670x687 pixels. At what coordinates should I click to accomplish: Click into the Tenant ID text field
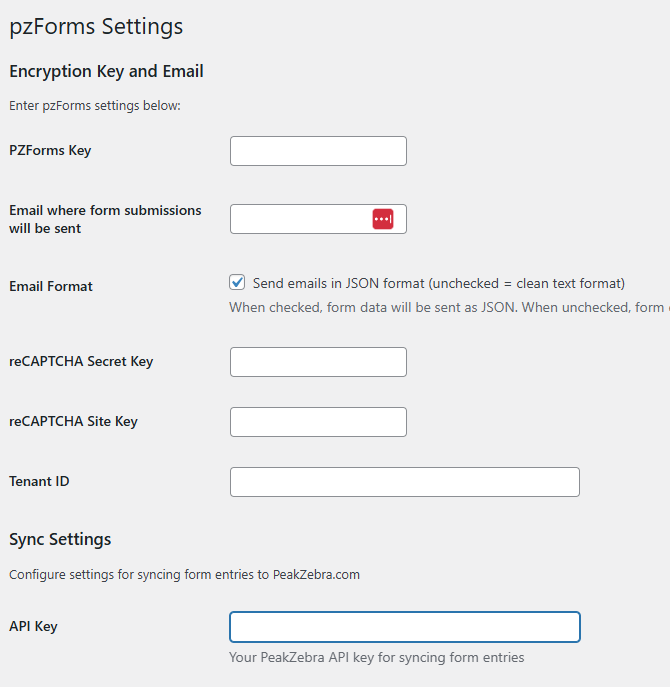(404, 482)
